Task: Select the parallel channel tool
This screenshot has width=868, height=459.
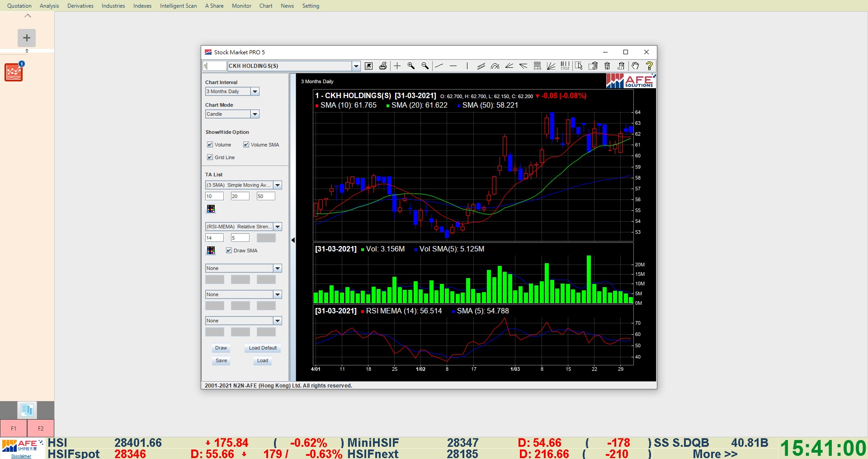Action: (481, 66)
